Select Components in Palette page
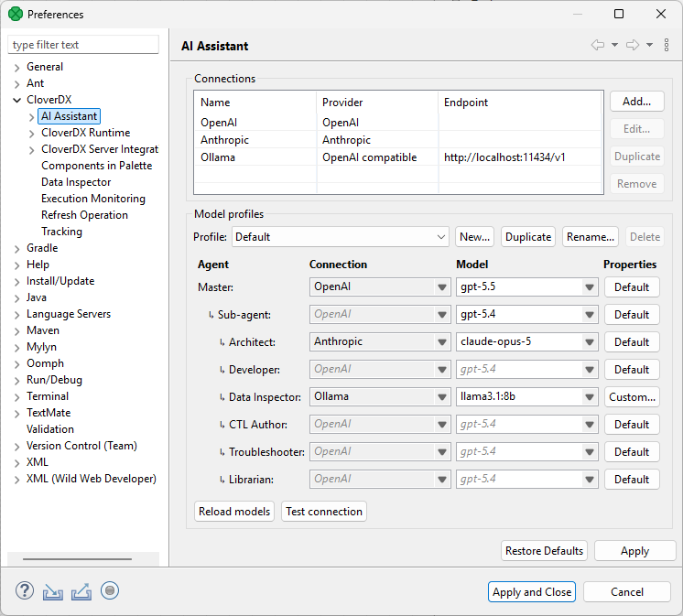 96,166
